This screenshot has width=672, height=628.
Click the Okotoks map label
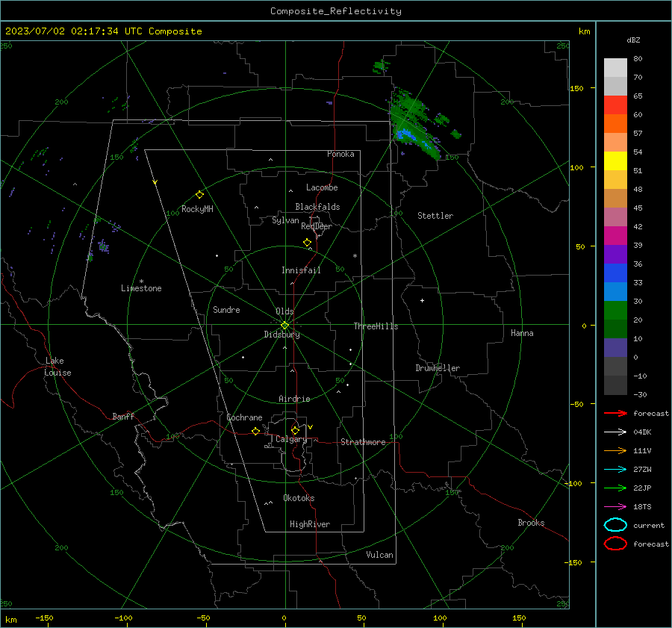pyautogui.click(x=299, y=498)
